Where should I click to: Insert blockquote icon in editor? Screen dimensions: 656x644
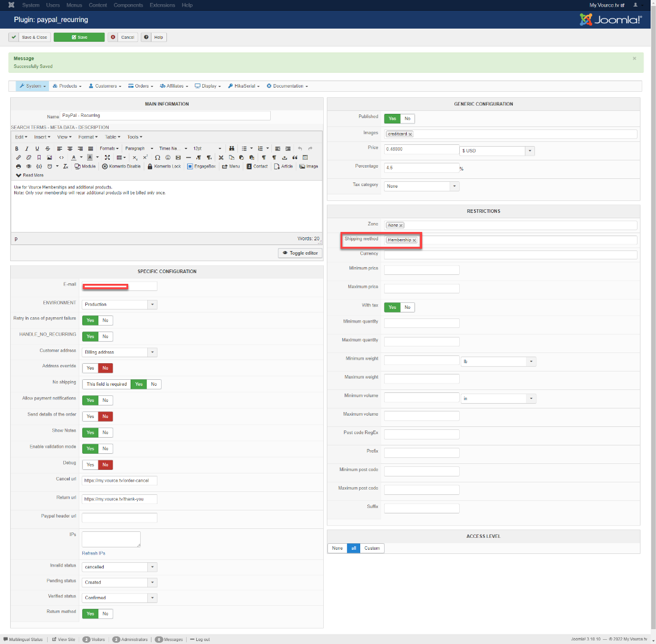coord(295,158)
